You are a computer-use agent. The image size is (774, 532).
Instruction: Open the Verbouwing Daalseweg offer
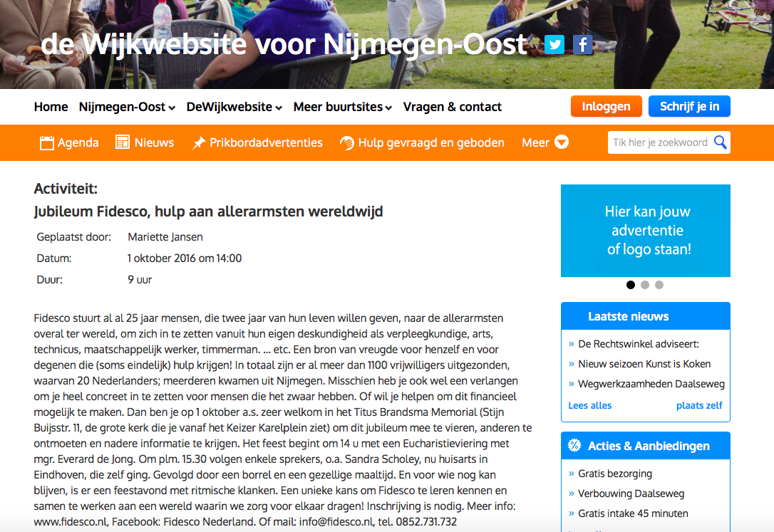tap(631, 494)
